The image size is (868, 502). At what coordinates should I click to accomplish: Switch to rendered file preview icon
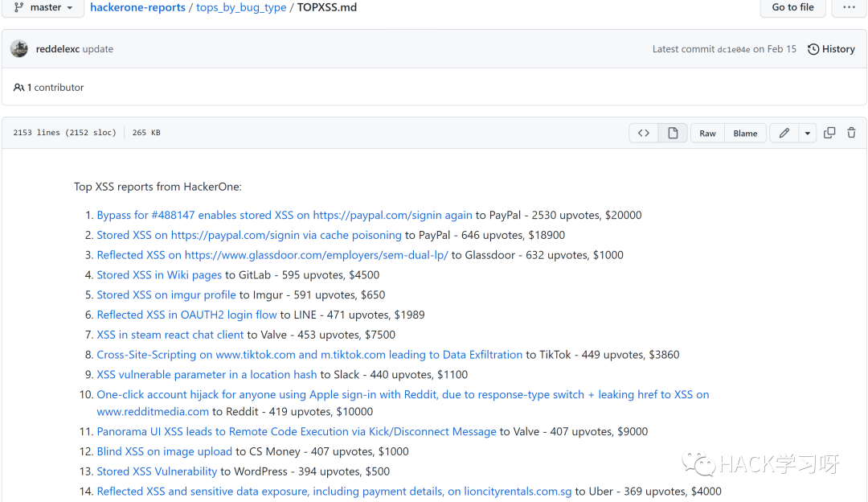(673, 134)
